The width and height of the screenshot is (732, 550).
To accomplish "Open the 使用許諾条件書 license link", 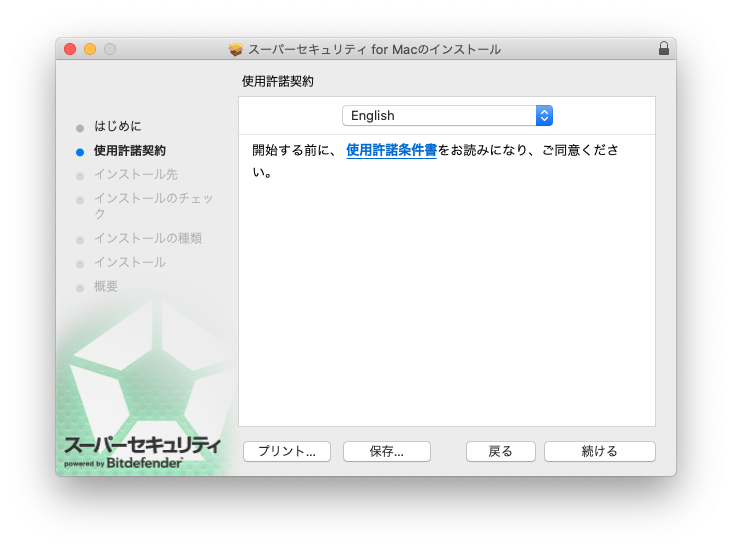I will click(x=391, y=150).
